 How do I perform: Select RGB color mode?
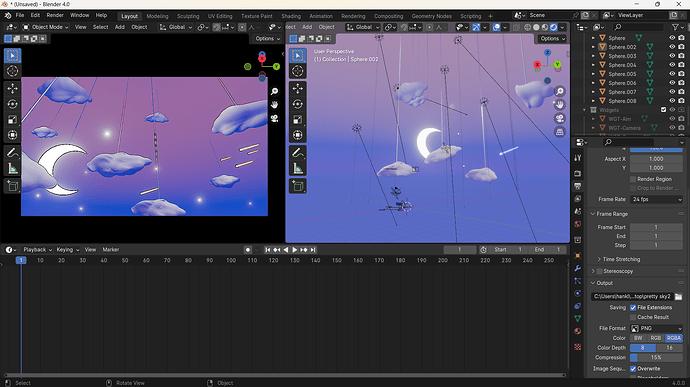[x=656, y=338]
